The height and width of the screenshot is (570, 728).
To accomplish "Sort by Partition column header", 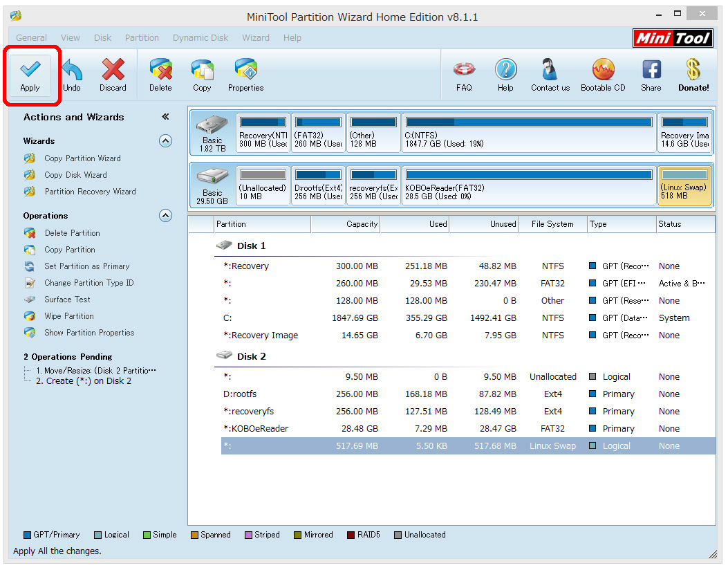I will tap(262, 224).
